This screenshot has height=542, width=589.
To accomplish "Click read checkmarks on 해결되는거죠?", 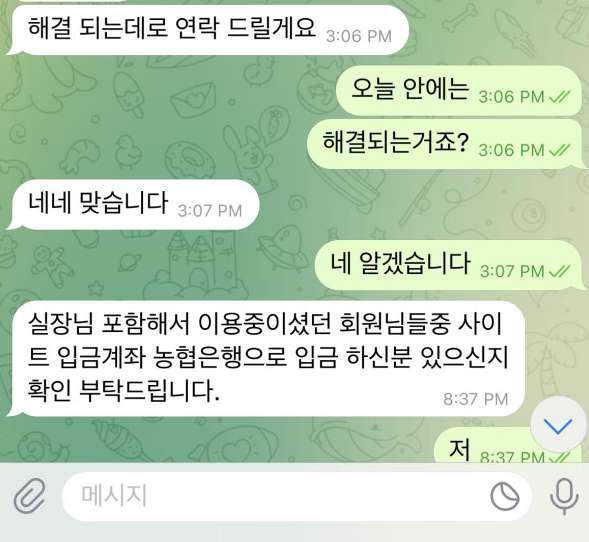I will click(559, 150).
